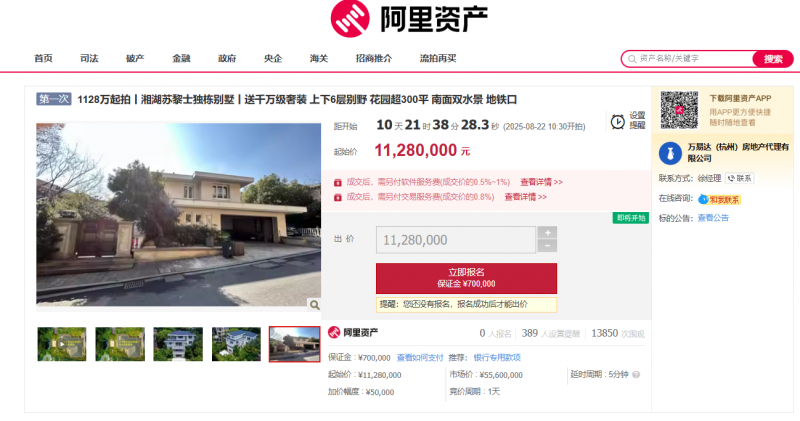Play the first video thumbnail
The image size is (800, 421).
point(62,344)
